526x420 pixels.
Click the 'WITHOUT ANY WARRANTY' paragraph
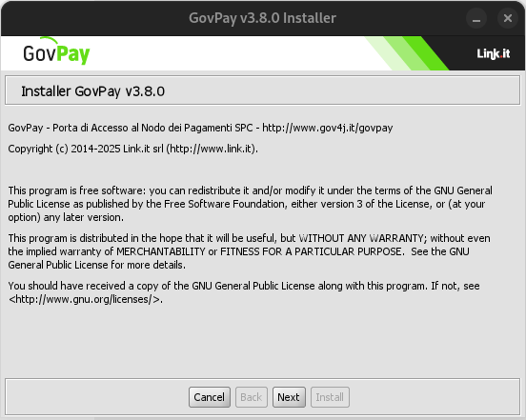pos(249,251)
